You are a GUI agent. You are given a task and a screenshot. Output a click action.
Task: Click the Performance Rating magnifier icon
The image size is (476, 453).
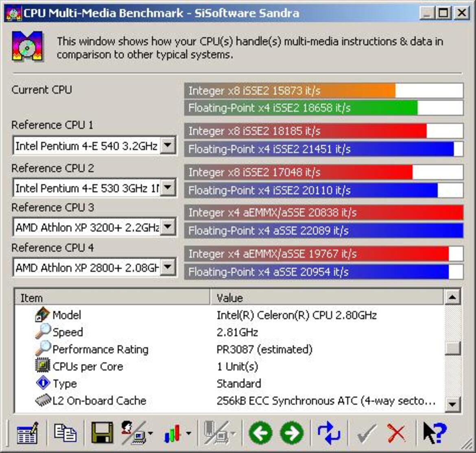(x=42, y=348)
